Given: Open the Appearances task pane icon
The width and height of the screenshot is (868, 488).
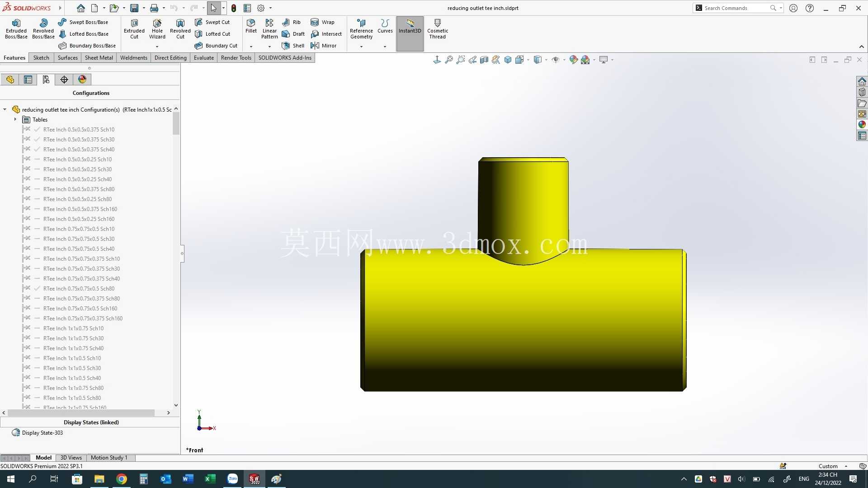Looking at the screenshot, I should click(x=862, y=125).
